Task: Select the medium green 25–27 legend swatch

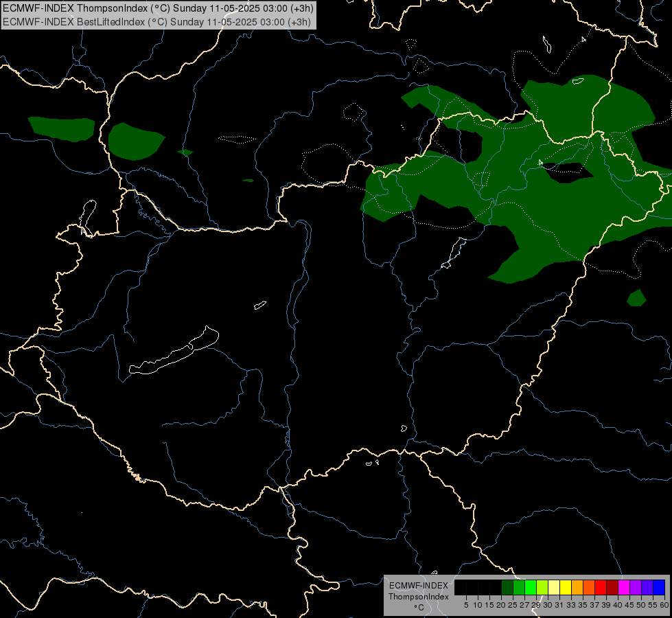Action: 519,587
